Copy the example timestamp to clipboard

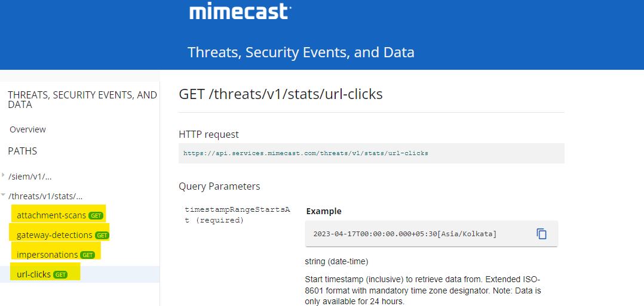[541, 234]
